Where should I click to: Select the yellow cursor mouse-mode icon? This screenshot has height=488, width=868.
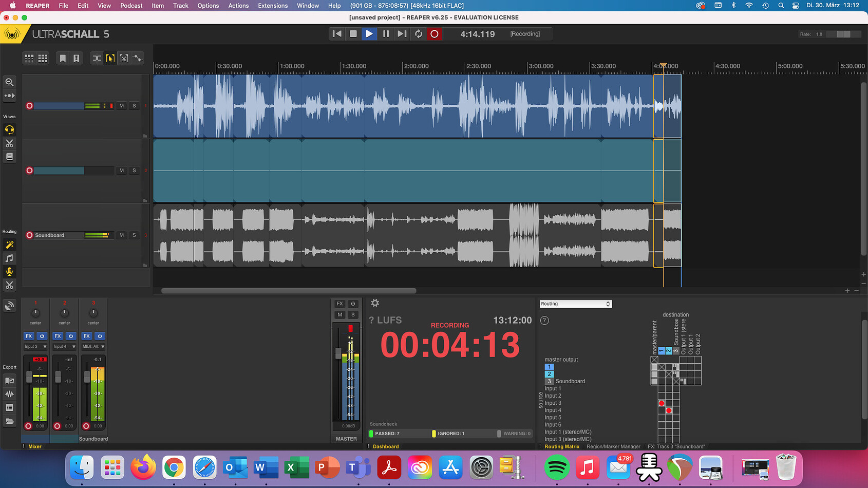(110, 58)
